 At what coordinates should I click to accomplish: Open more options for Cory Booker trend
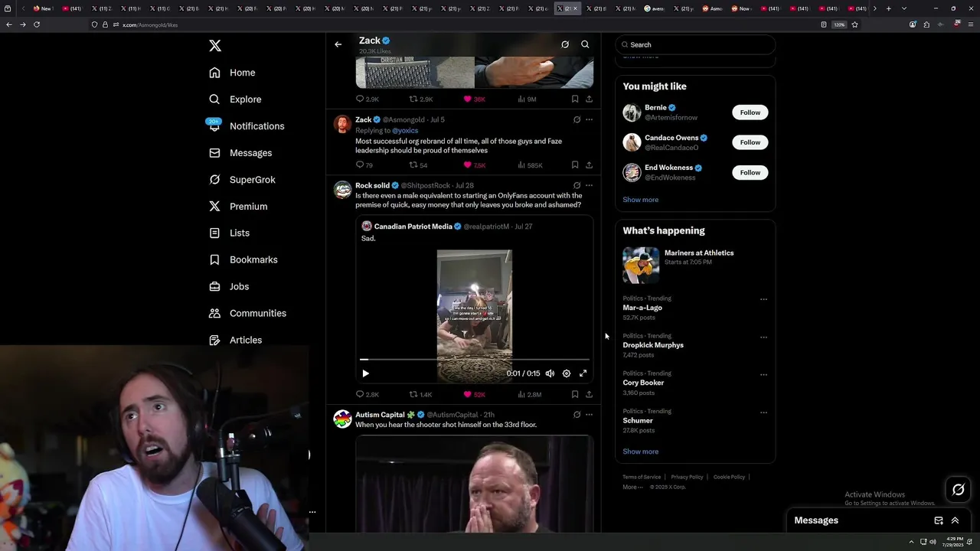(x=763, y=374)
